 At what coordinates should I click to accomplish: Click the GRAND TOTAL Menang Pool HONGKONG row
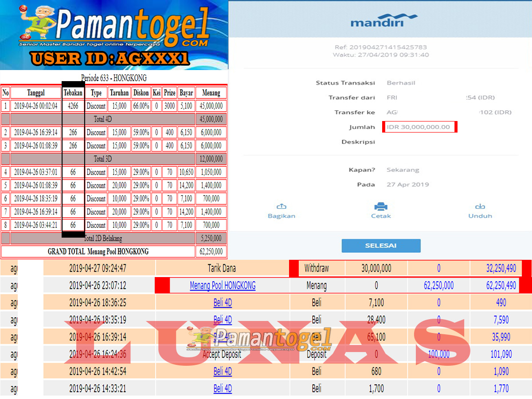[98, 252]
